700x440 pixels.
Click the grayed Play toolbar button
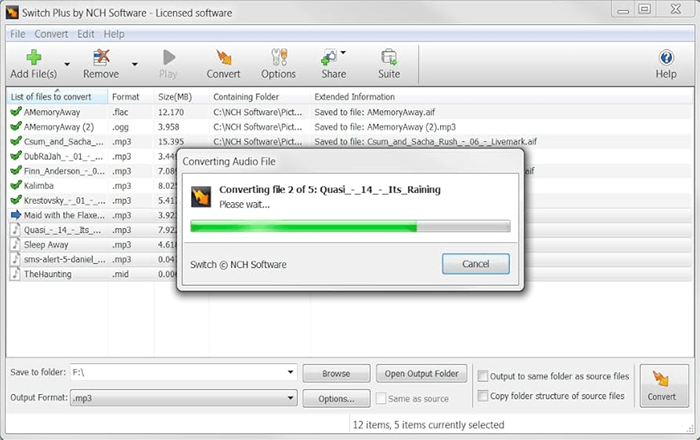coord(168,64)
